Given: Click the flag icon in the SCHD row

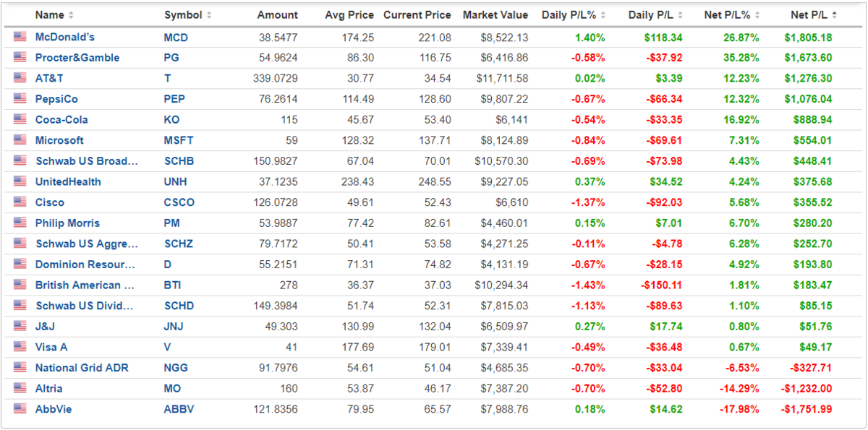Looking at the screenshot, I should [20, 306].
